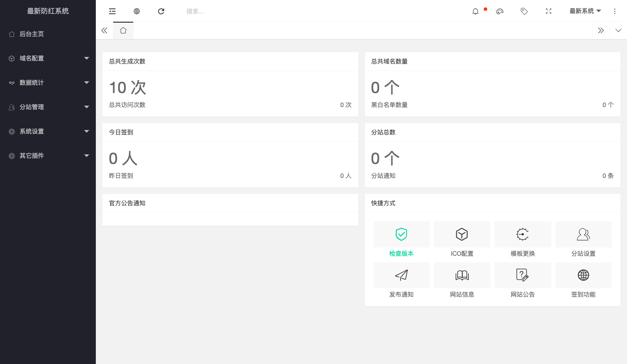Enter fullscreen mode using top bar icon
Image resolution: width=627 pixels, height=364 pixels.
pos(549,11)
